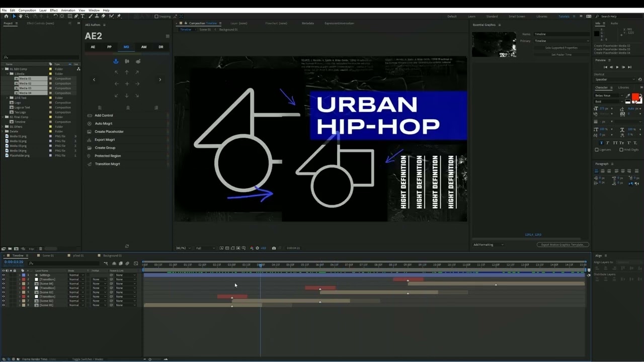This screenshot has height=362, width=644.
Task: Open the AE2 panel hamburger menu
Action: (x=168, y=36)
